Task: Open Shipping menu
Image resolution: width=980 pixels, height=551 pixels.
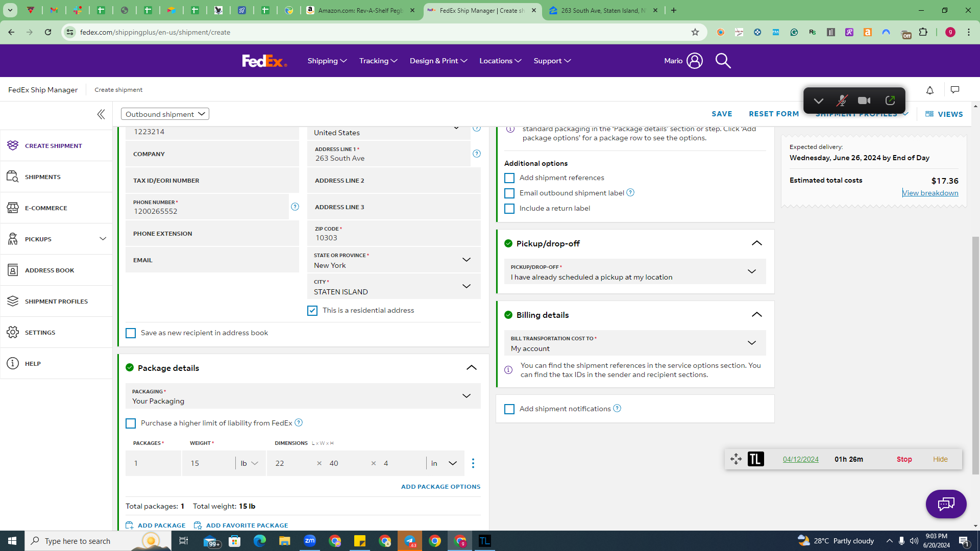Action: [327, 61]
